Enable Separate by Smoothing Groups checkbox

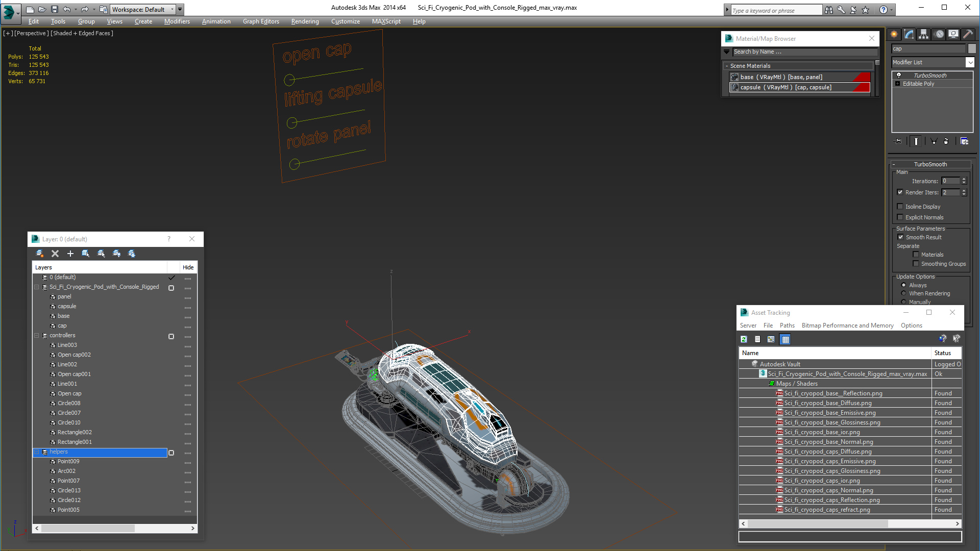tap(916, 264)
